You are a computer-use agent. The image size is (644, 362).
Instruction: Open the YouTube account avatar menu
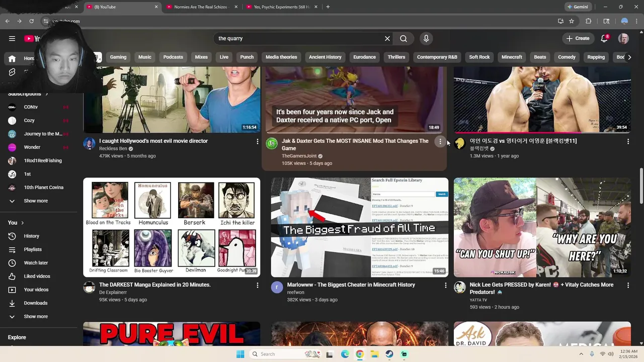point(623,38)
